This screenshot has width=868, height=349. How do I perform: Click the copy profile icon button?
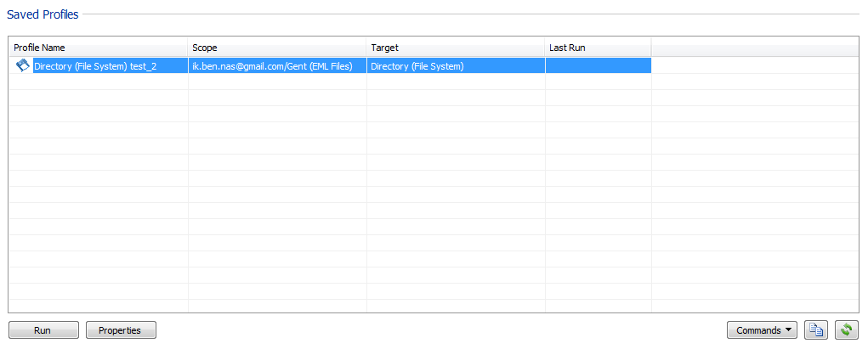point(815,330)
